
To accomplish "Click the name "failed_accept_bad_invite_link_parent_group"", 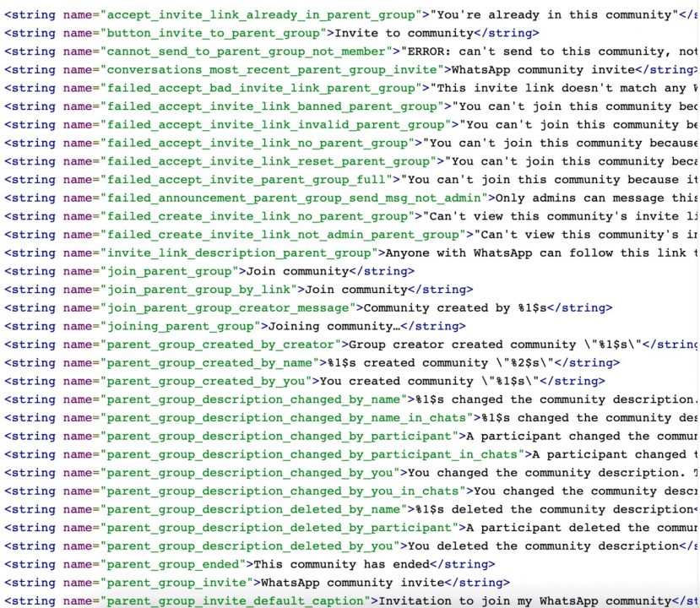I will tap(261, 89).
